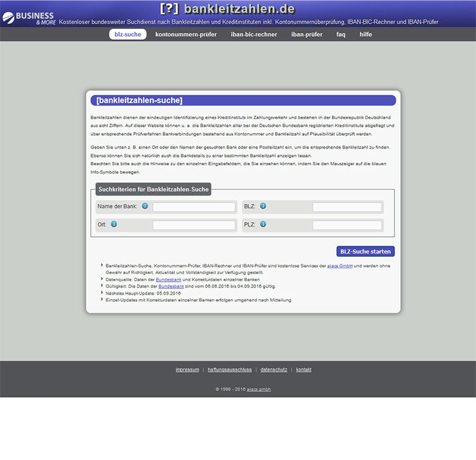Follow Bundesbank link in Gültigkeit line
This screenshot has width=476, height=460.
coord(171,286)
